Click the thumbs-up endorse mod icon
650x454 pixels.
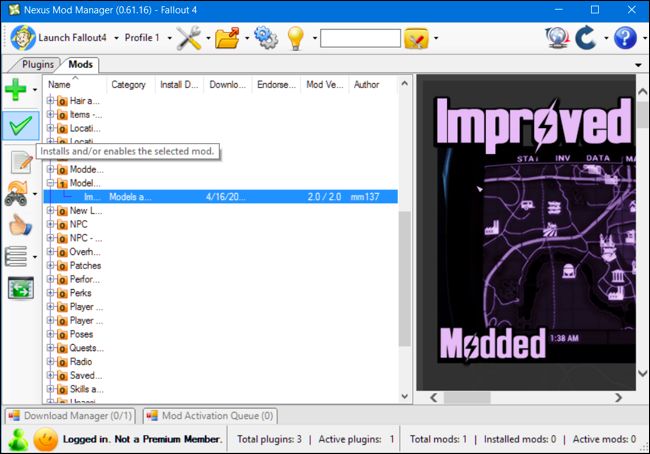coord(20,225)
